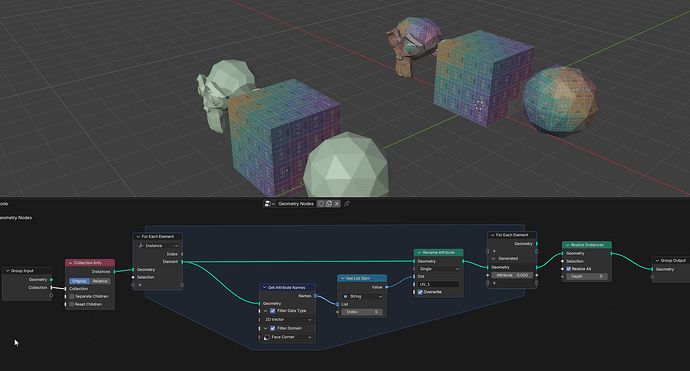Select the Get List Item node header

click(x=362, y=279)
